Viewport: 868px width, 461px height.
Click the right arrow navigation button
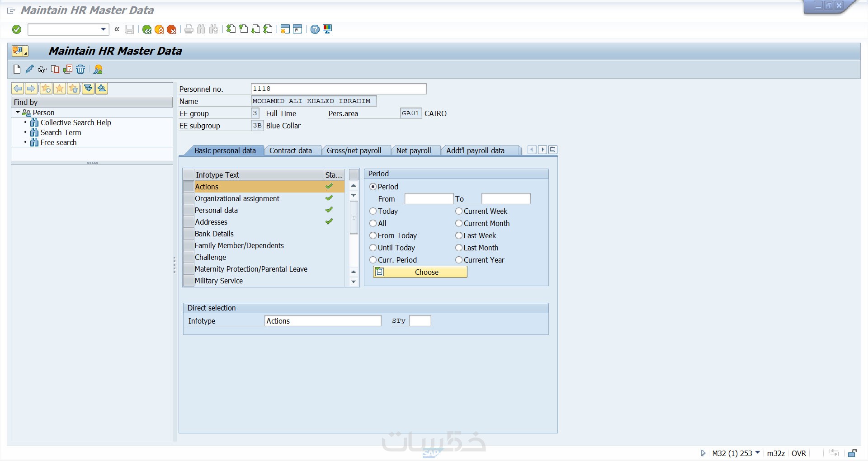(31, 89)
